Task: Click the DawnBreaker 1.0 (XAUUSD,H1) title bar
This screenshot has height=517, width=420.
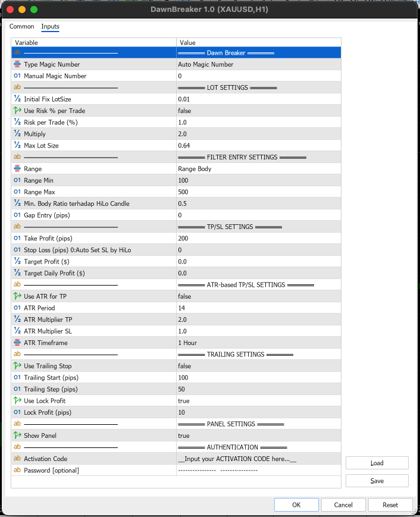Action: click(209, 10)
